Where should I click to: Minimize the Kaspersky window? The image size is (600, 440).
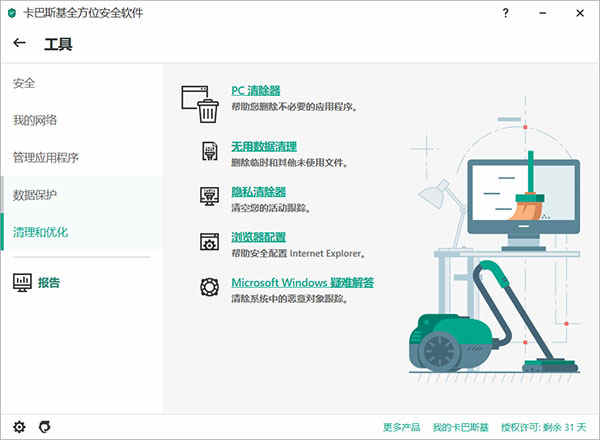coord(543,13)
